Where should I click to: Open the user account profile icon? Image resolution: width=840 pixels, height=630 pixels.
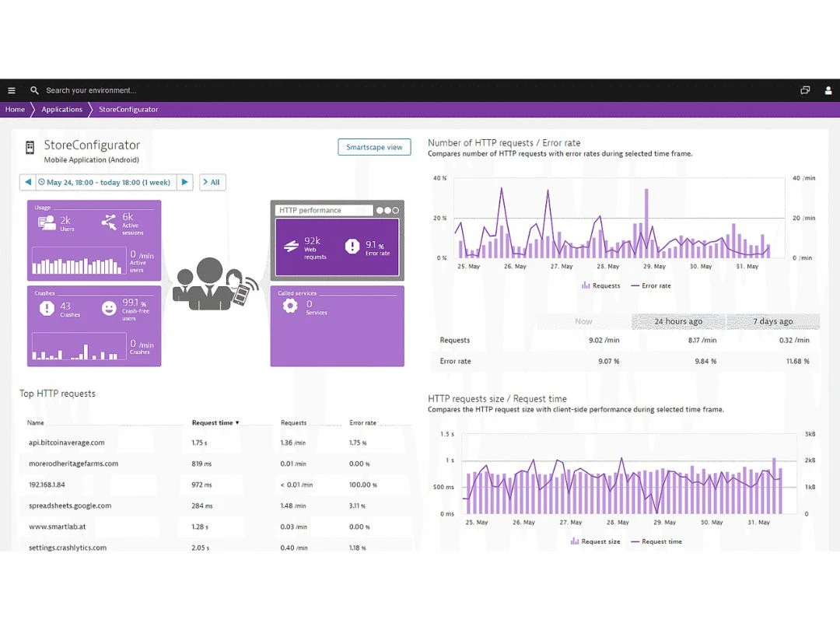click(x=828, y=90)
